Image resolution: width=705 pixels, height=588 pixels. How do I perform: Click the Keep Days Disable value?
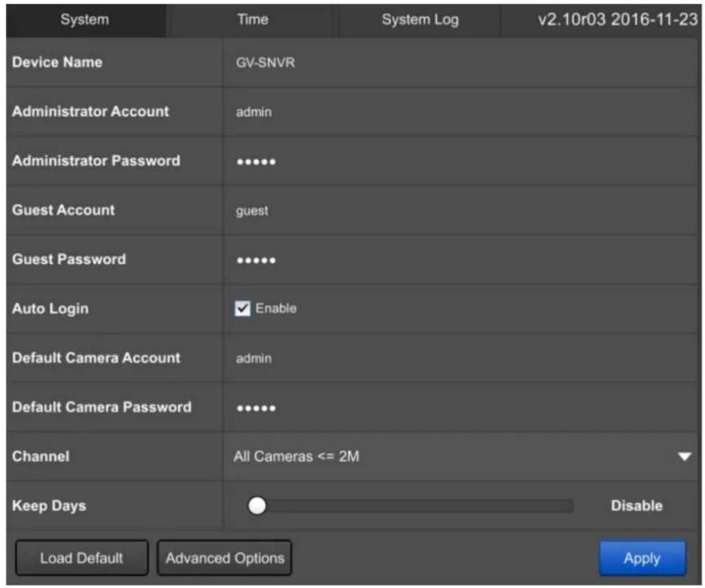[637, 506]
